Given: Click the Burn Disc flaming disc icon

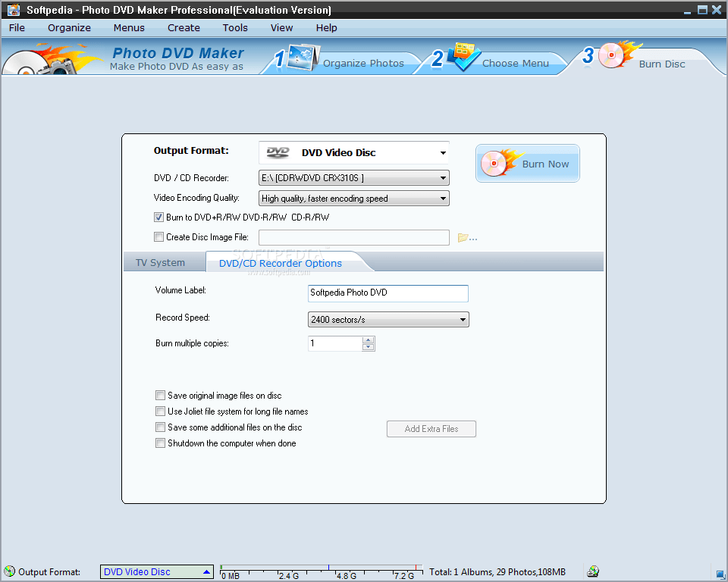Looking at the screenshot, I should pyautogui.click(x=620, y=55).
